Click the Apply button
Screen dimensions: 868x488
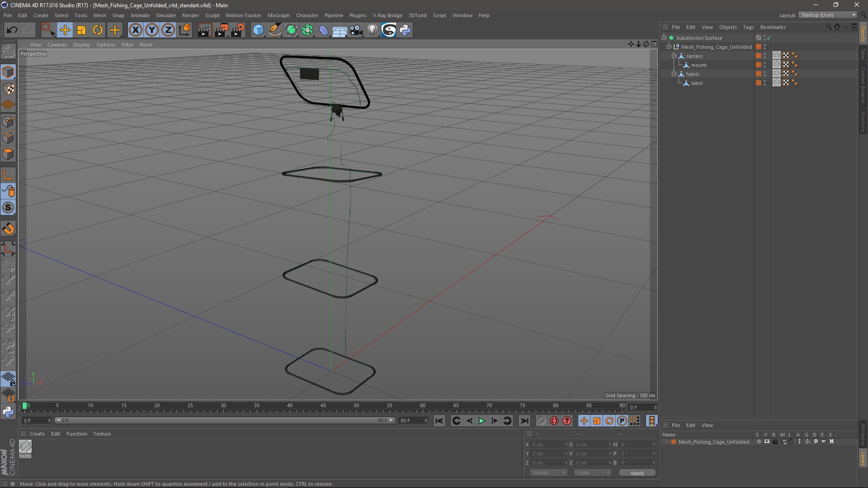[637, 473]
